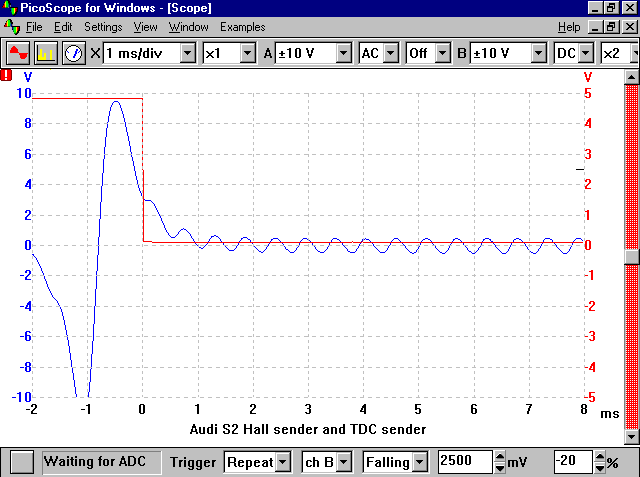Increase trigger threshold with the mV up arrow
The width and height of the screenshot is (640, 477).
pos(499,456)
